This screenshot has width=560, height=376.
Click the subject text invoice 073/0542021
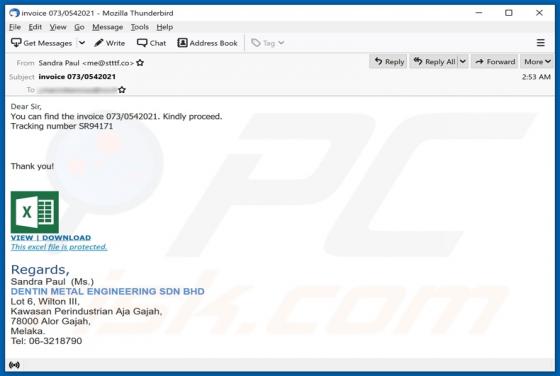[77, 76]
